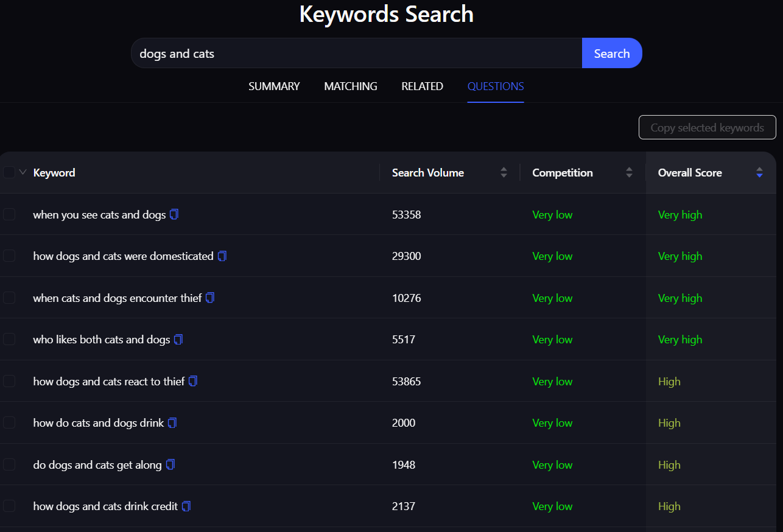Viewport: 783px width, 532px height.
Task: Click the blue Search button
Action: tap(612, 53)
